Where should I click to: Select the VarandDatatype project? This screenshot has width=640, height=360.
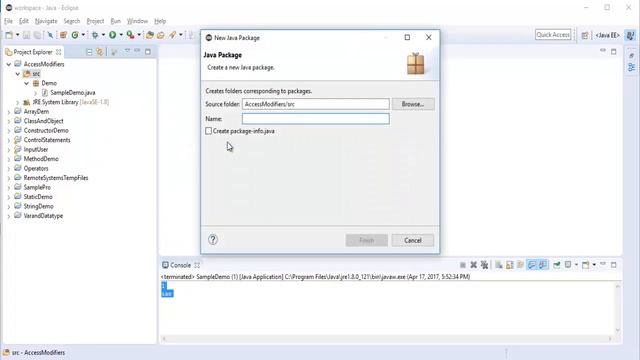pos(43,216)
